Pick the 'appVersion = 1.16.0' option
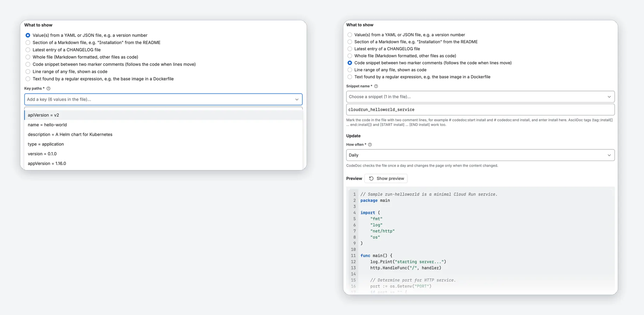Screen dimensions: 644x315 pos(163,163)
